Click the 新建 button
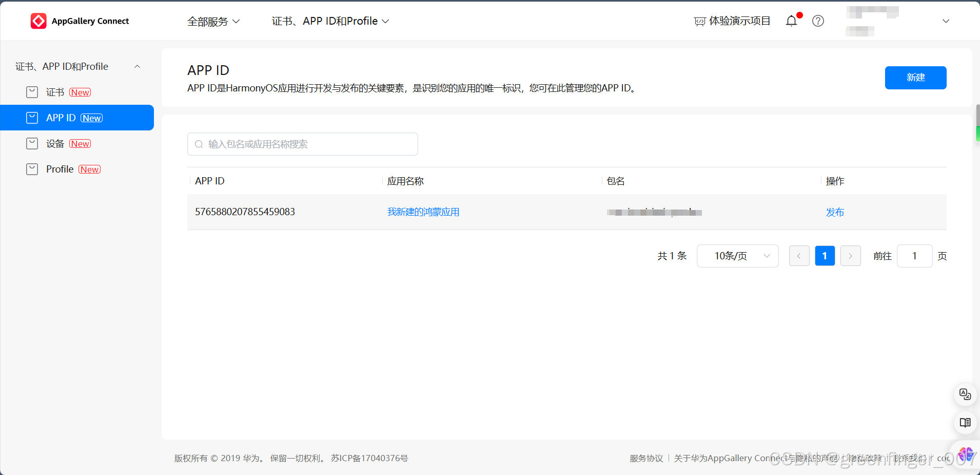The height and width of the screenshot is (475, 980). tap(915, 78)
